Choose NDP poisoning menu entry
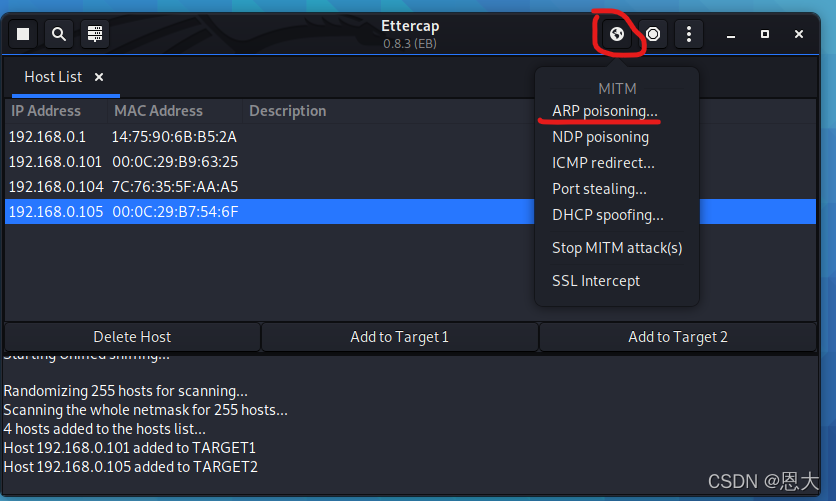Image resolution: width=836 pixels, height=501 pixels. pyautogui.click(x=600, y=137)
